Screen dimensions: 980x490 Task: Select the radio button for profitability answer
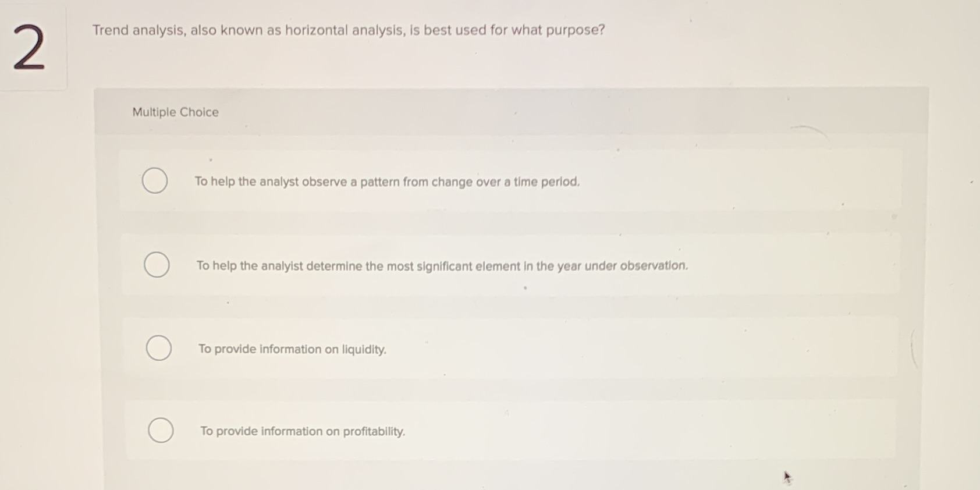coord(161,431)
